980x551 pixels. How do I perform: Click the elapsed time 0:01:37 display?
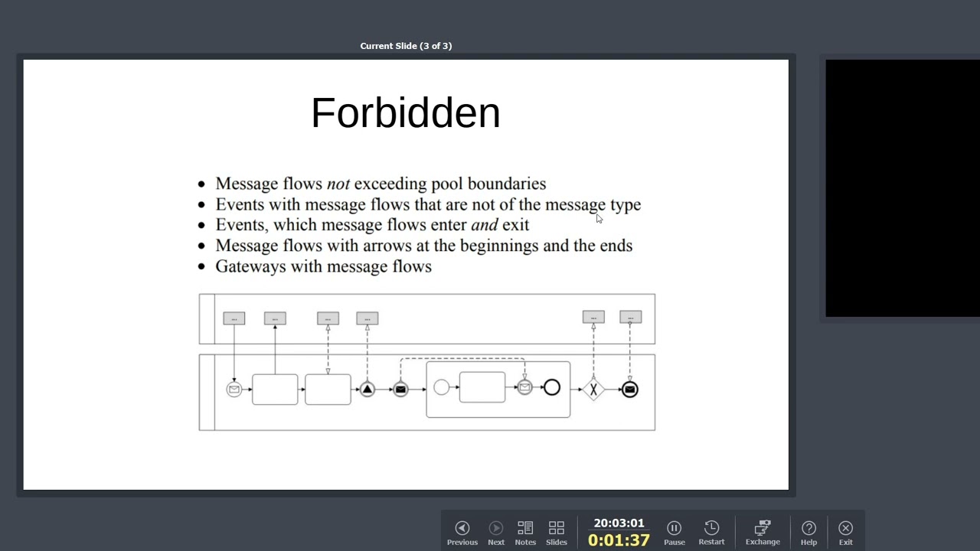tap(619, 540)
